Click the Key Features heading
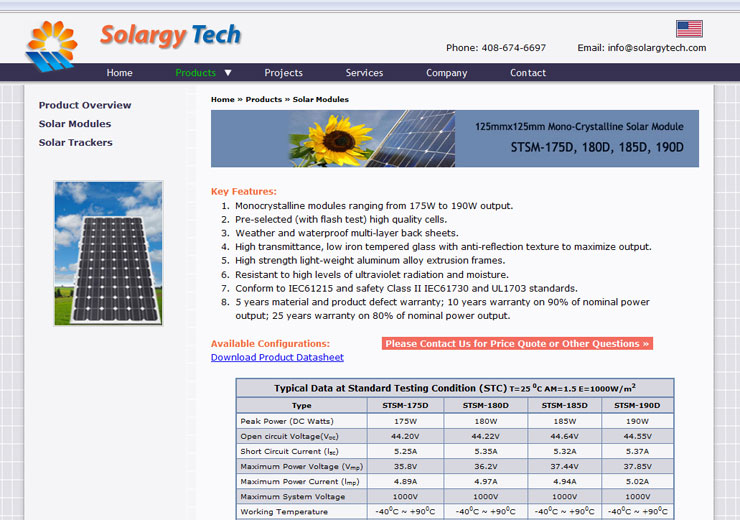The height and width of the screenshot is (520, 740). click(244, 192)
